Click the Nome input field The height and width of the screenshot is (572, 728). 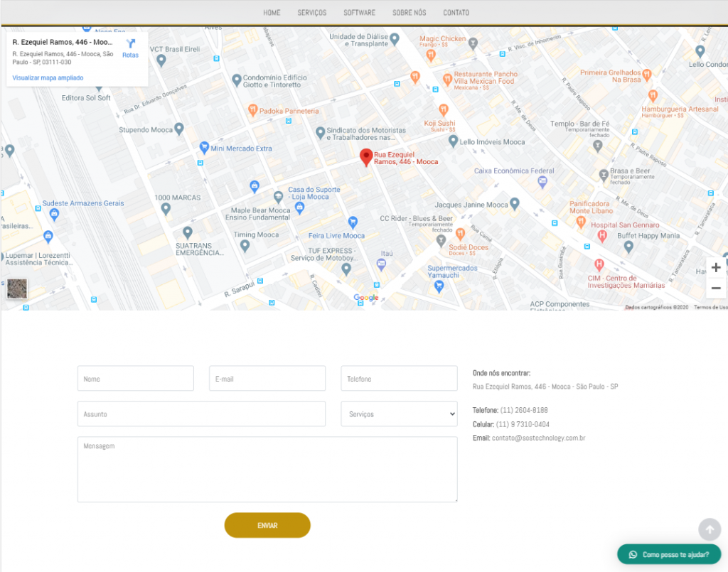pyautogui.click(x=136, y=379)
